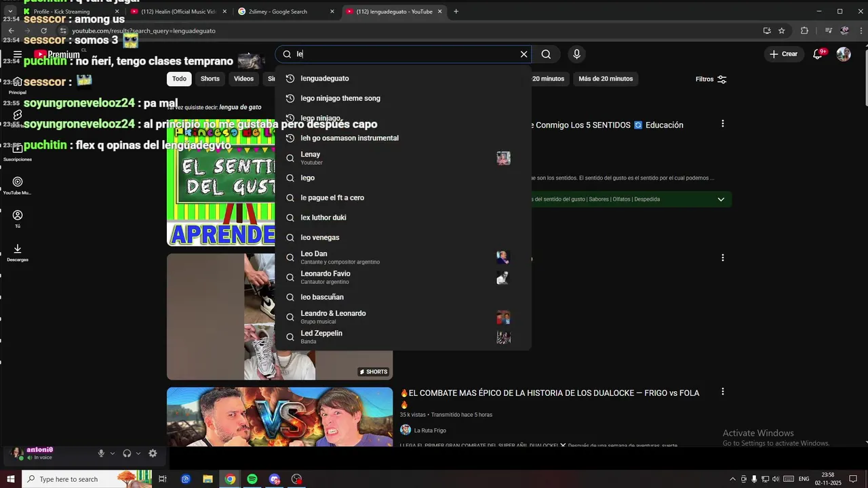Expand Discord headphone options arrow
This screenshot has height=488, width=868.
pyautogui.click(x=138, y=453)
